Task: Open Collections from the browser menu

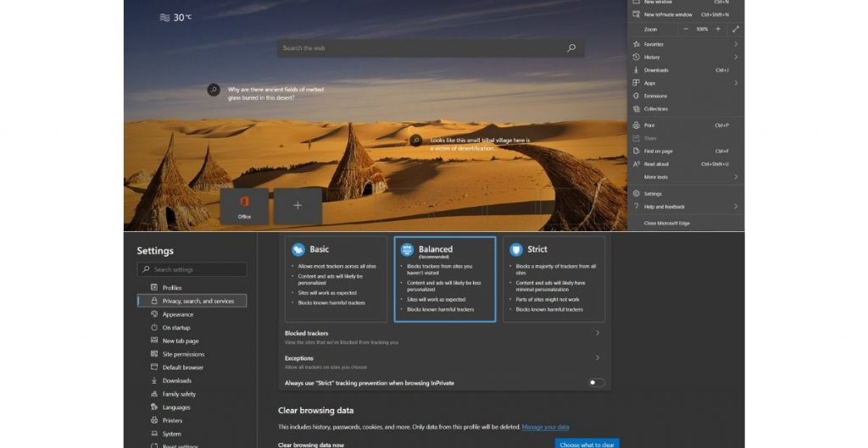Action: click(655, 109)
